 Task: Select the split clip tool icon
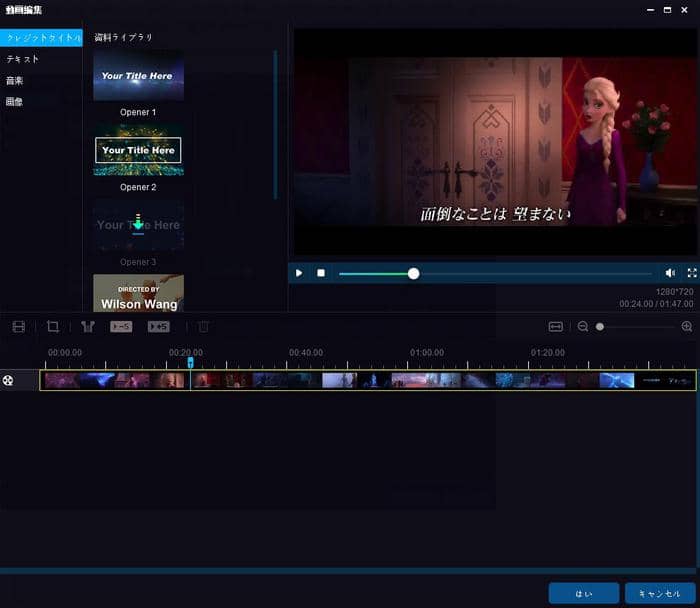[18, 327]
